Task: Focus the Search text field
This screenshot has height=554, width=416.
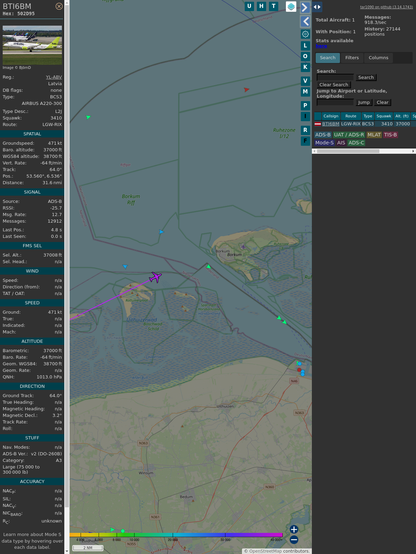Action: pyautogui.click(x=335, y=77)
